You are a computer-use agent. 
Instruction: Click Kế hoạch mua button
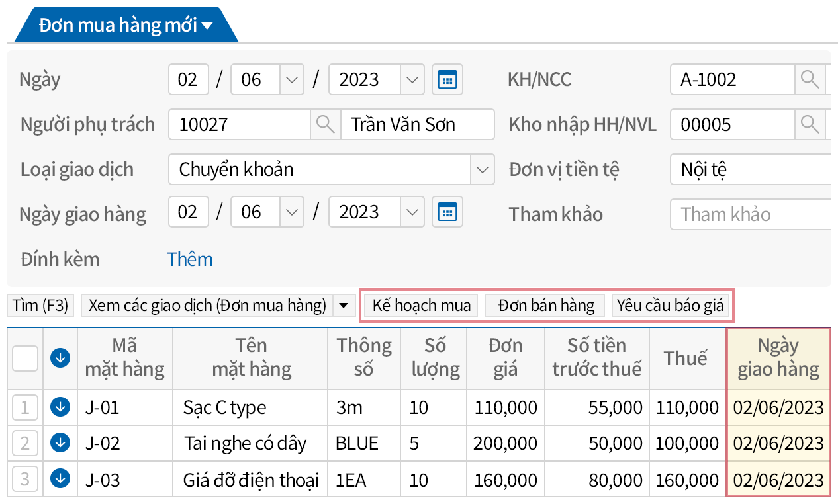point(421,306)
